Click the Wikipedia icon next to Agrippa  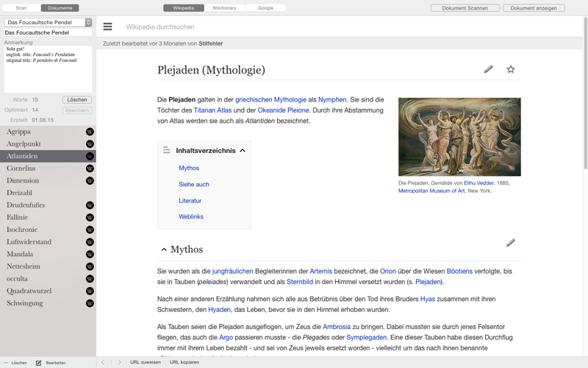pos(90,132)
